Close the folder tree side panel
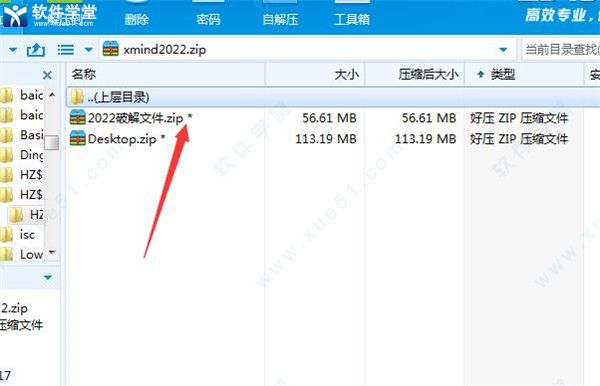 [x=47, y=75]
